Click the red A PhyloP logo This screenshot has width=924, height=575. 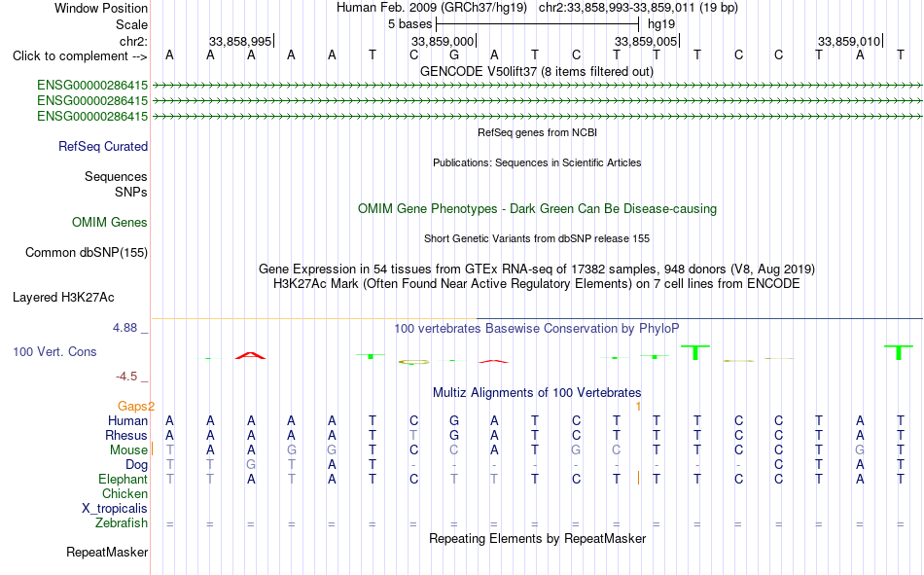(x=250, y=356)
